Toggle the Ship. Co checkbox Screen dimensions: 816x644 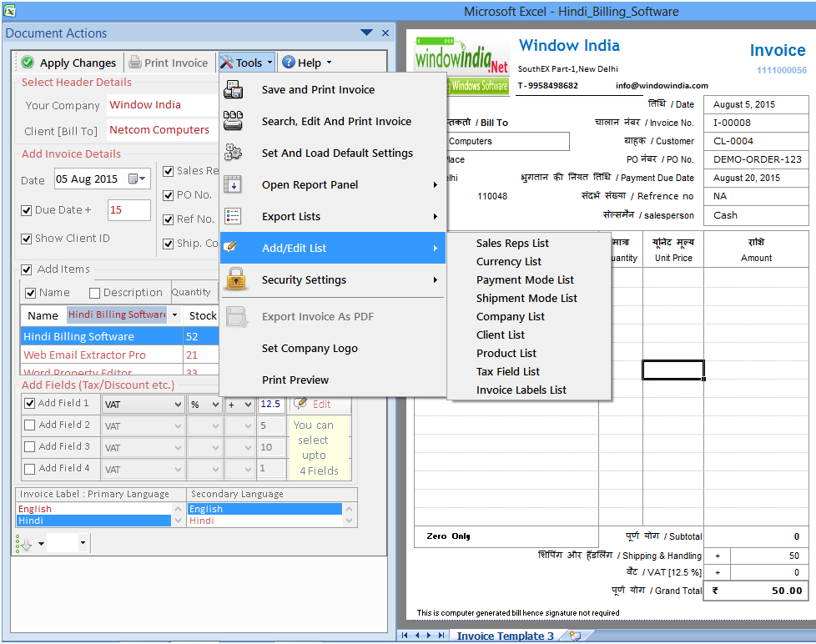[168, 244]
